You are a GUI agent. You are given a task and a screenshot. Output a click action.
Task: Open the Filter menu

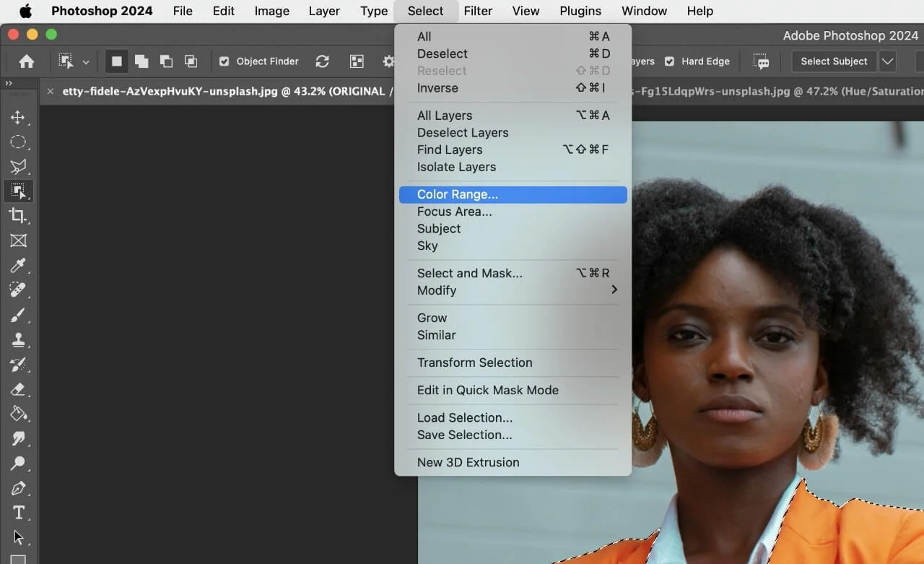(478, 11)
